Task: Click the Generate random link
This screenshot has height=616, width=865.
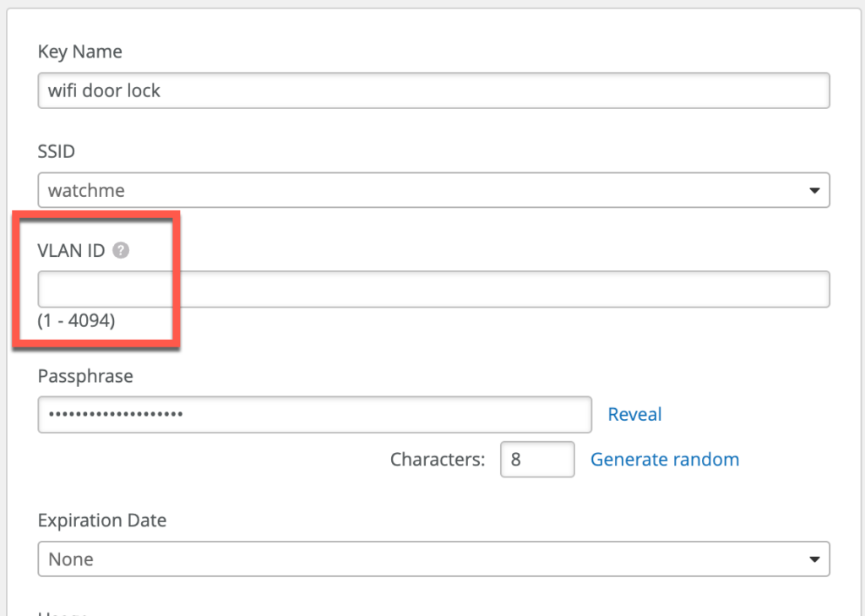Action: (664, 460)
